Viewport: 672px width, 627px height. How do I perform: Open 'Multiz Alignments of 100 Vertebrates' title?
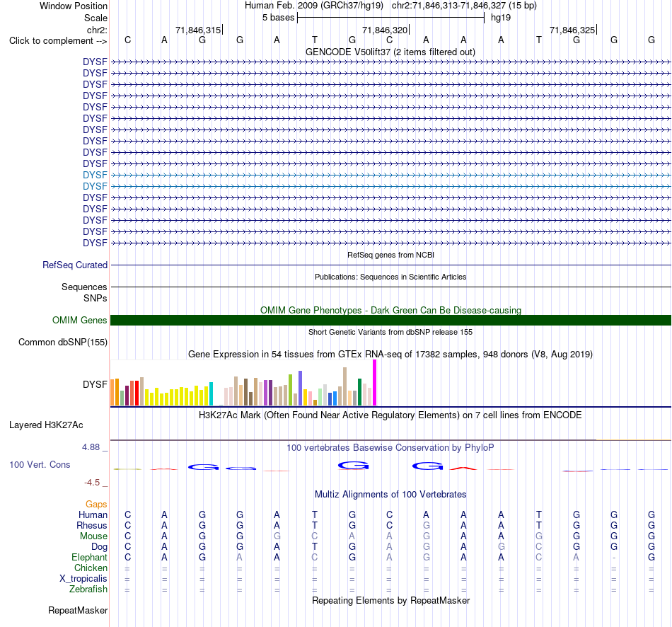pyautogui.click(x=390, y=494)
